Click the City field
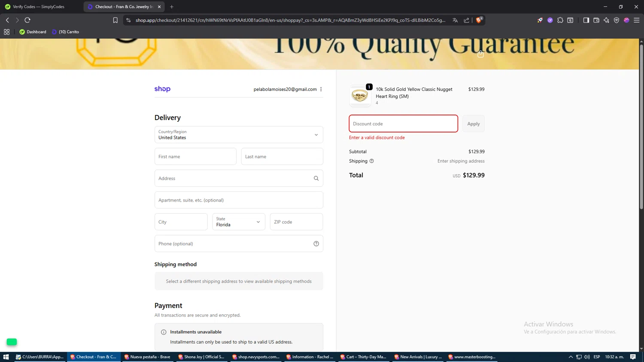The width and height of the screenshot is (644, 362). click(181, 222)
